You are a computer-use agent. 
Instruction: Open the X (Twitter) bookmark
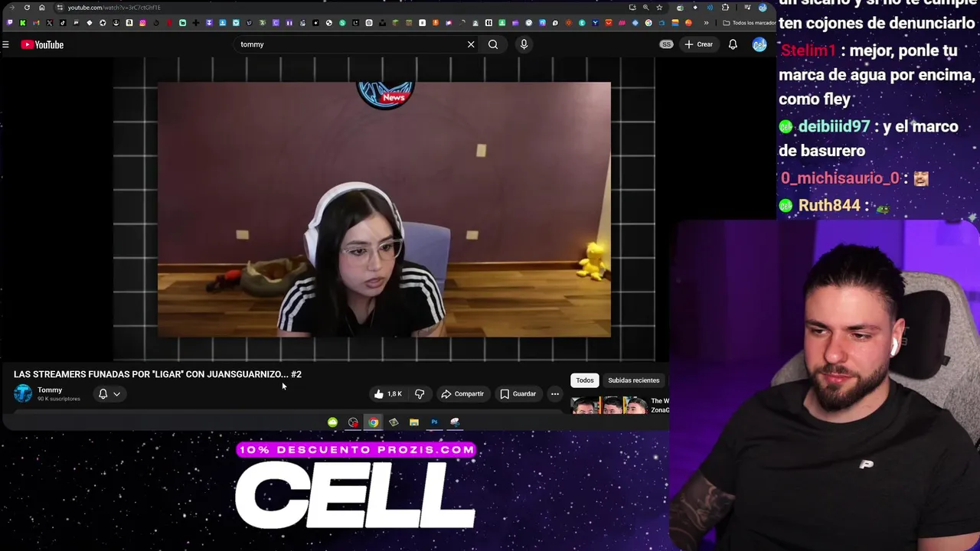click(49, 23)
